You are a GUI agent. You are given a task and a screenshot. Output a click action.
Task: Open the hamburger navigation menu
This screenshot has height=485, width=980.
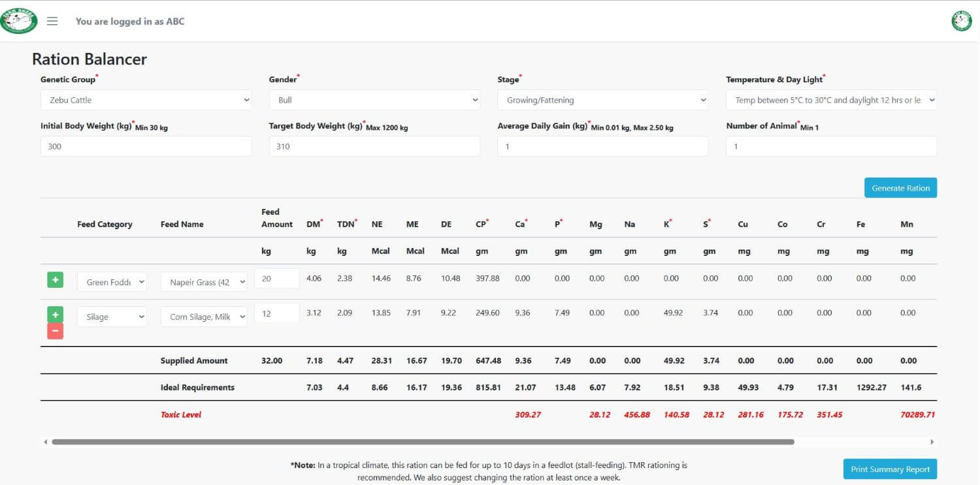point(52,20)
